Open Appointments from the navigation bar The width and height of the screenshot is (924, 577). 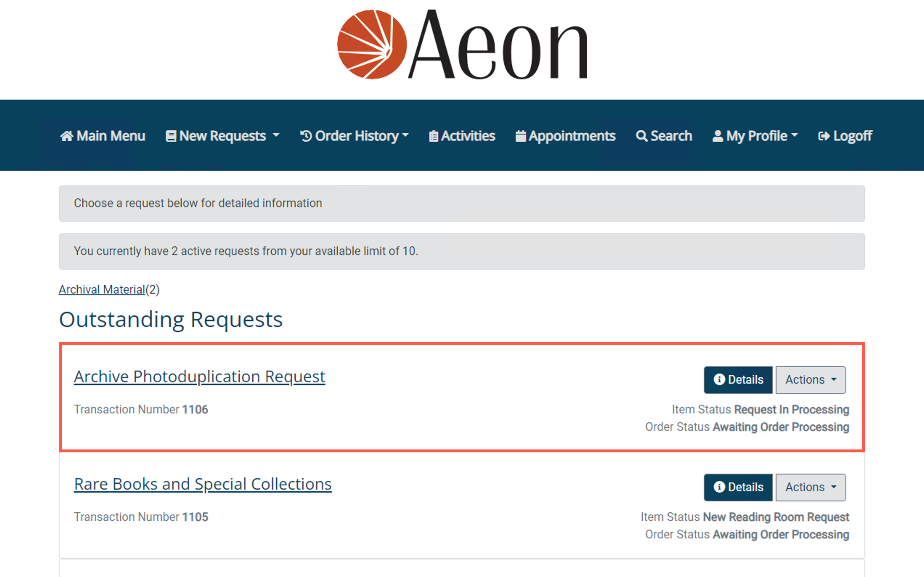click(572, 136)
